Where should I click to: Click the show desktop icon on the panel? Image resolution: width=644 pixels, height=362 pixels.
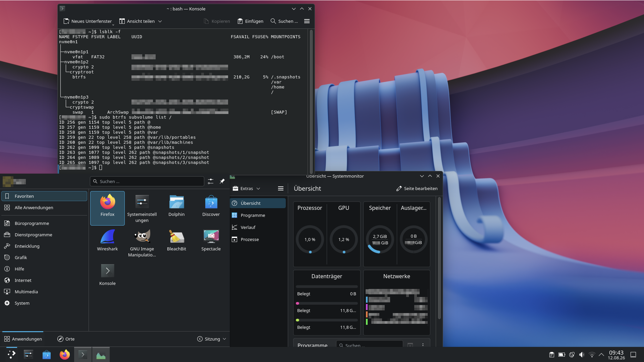point(633,355)
